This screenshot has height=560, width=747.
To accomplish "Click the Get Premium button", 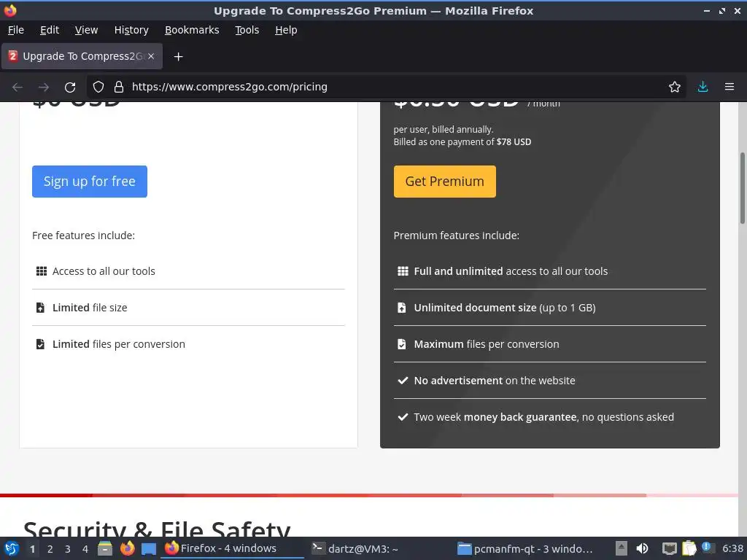I will click(444, 182).
